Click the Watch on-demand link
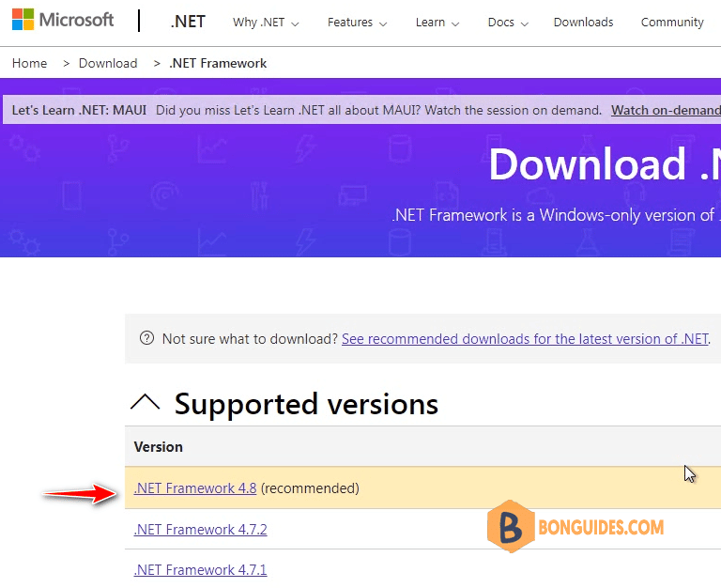721x588 pixels. (666, 110)
